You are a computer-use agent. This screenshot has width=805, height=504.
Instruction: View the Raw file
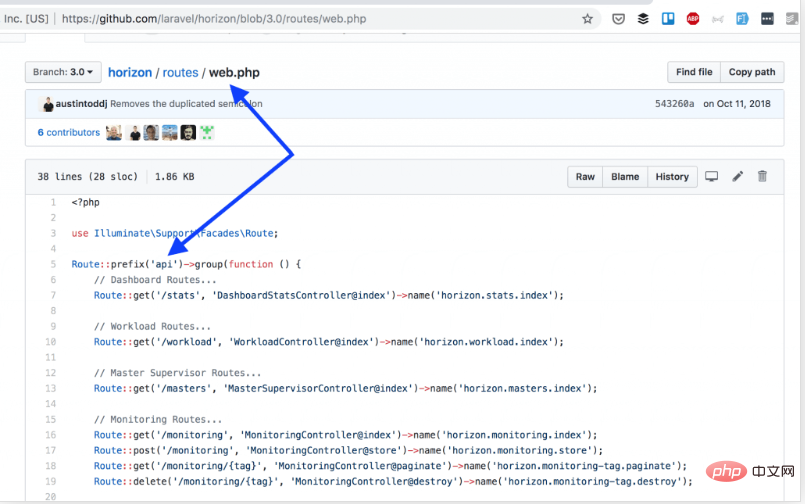pos(585,177)
